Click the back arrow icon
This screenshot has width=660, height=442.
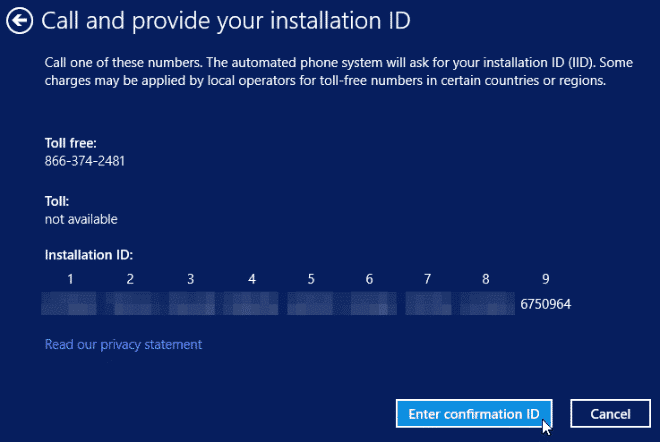tap(20, 20)
